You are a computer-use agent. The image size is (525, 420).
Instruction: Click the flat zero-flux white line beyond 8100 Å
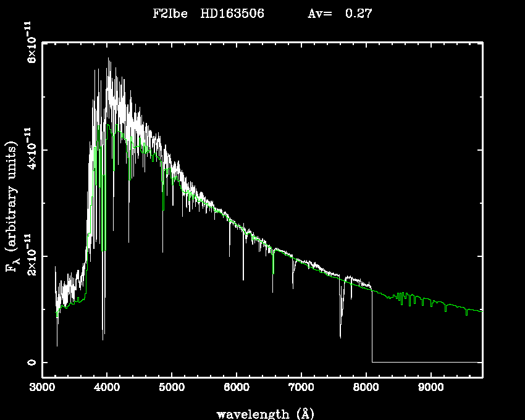click(426, 362)
